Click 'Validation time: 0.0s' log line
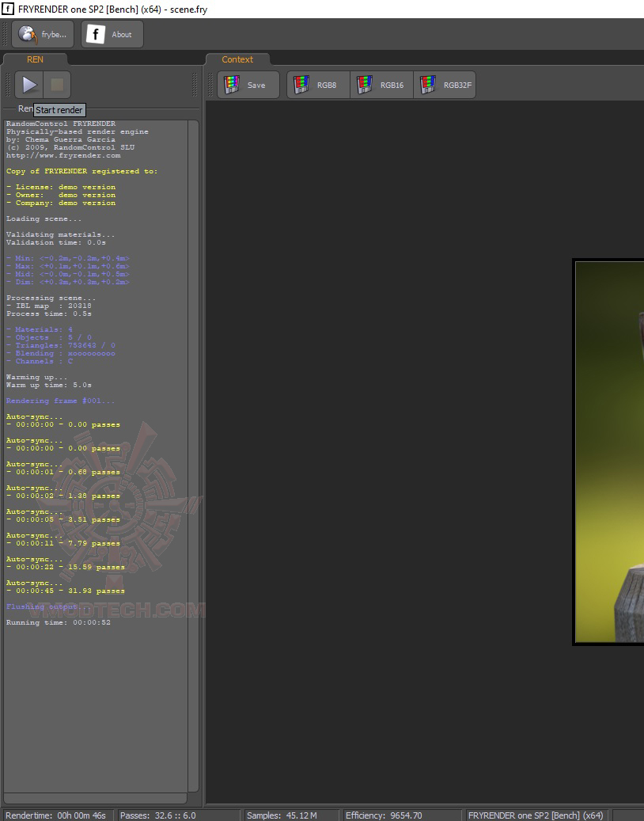The width and height of the screenshot is (644, 821). [x=56, y=242]
